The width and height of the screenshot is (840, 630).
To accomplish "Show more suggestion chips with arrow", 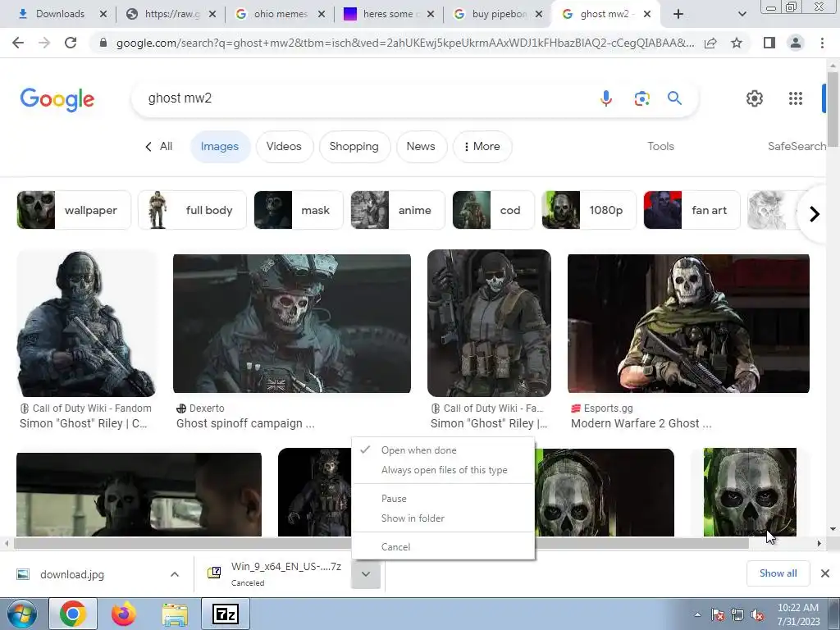I will click(815, 214).
